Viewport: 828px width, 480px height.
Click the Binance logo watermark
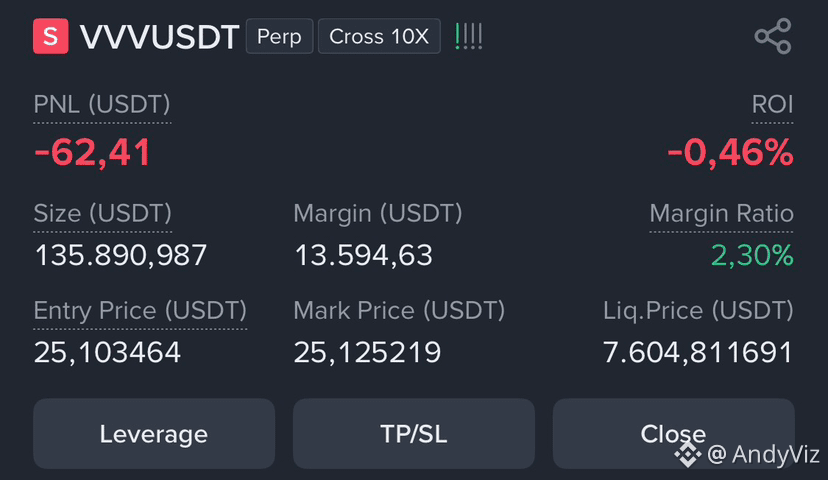(688, 454)
